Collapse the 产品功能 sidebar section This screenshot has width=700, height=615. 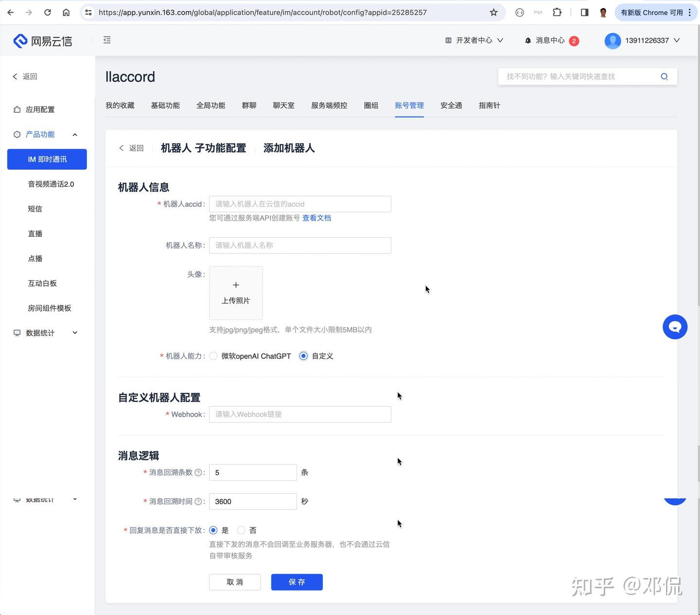pyautogui.click(x=74, y=135)
